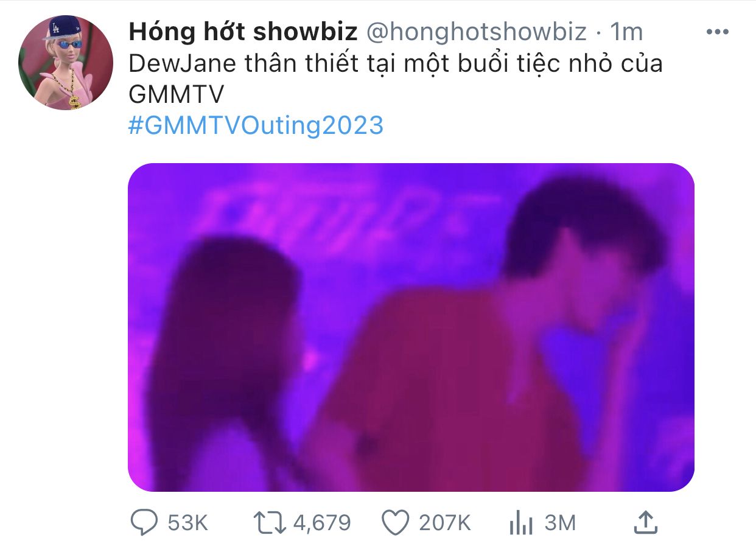
Task: Click the 1m timestamp
Action: (x=626, y=32)
